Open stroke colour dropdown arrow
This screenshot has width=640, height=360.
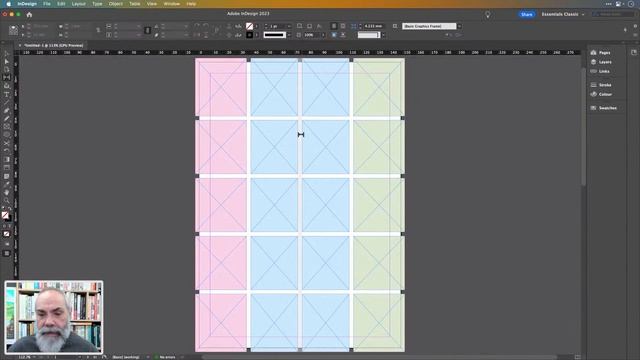[256, 35]
